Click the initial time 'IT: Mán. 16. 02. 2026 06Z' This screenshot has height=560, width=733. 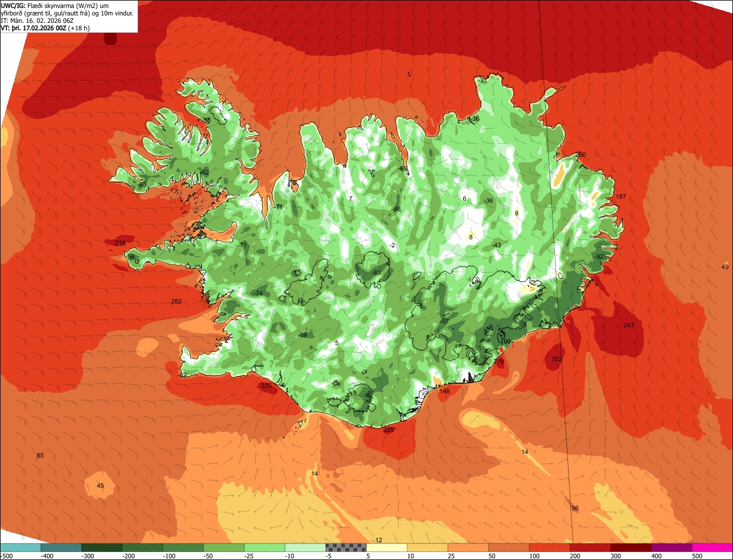coord(38,20)
